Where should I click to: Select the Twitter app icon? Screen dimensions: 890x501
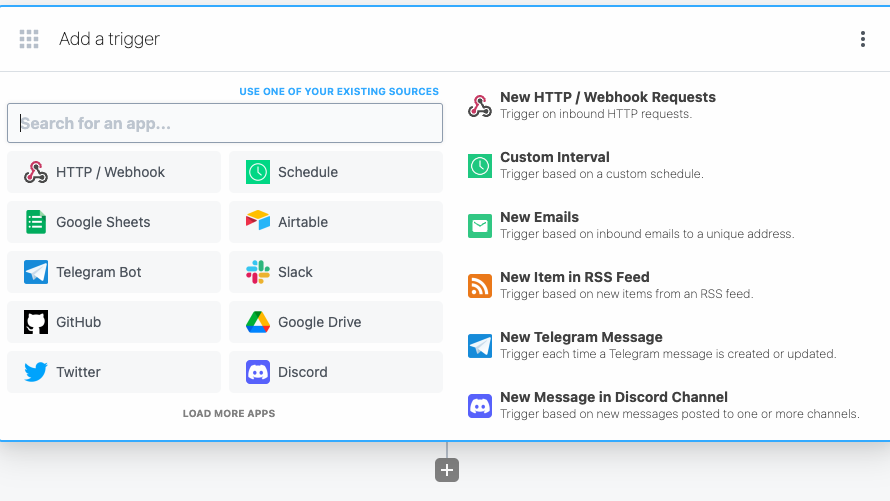click(x=36, y=372)
